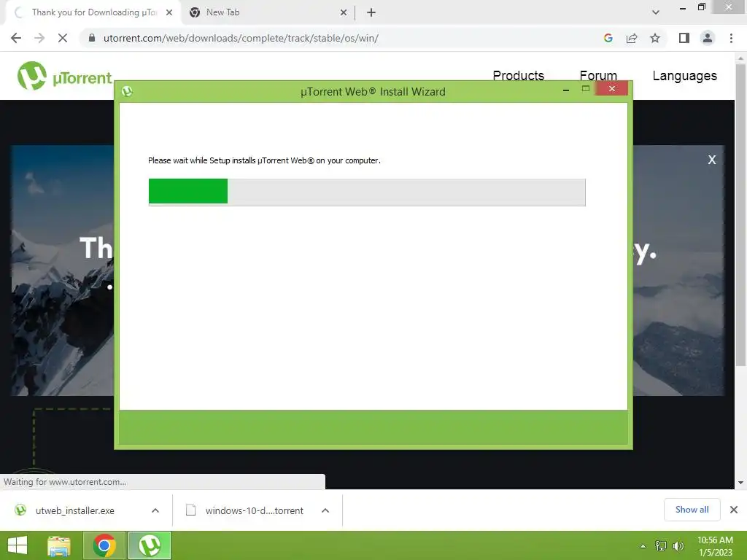The height and width of the screenshot is (560, 747).
Task: Click the network tray icon
Action: pyautogui.click(x=661, y=546)
